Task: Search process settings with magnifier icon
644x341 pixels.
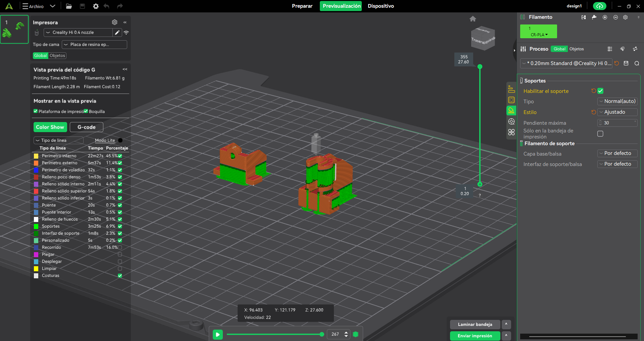Action: 637,63
